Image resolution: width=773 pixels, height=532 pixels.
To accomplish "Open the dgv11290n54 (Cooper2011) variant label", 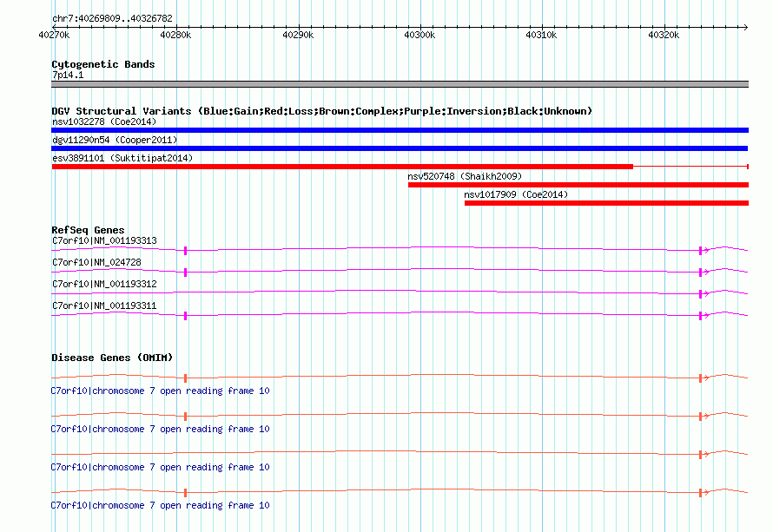I will pos(115,140).
